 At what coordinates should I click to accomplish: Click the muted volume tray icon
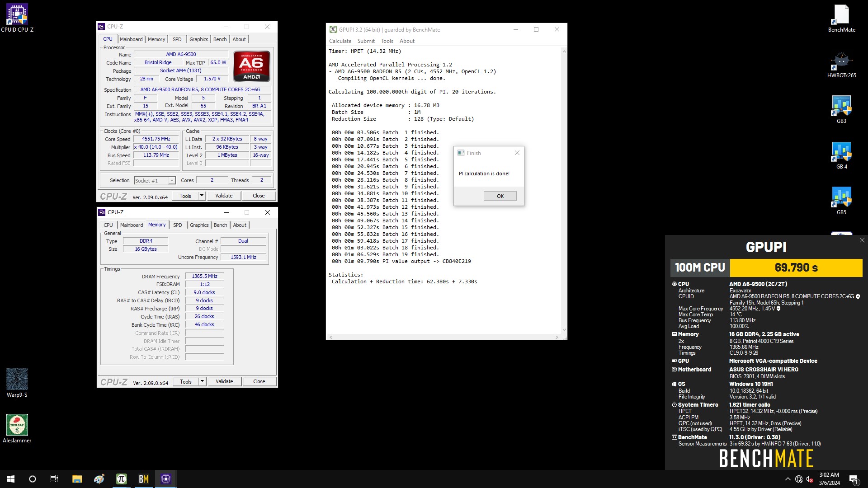810,479
